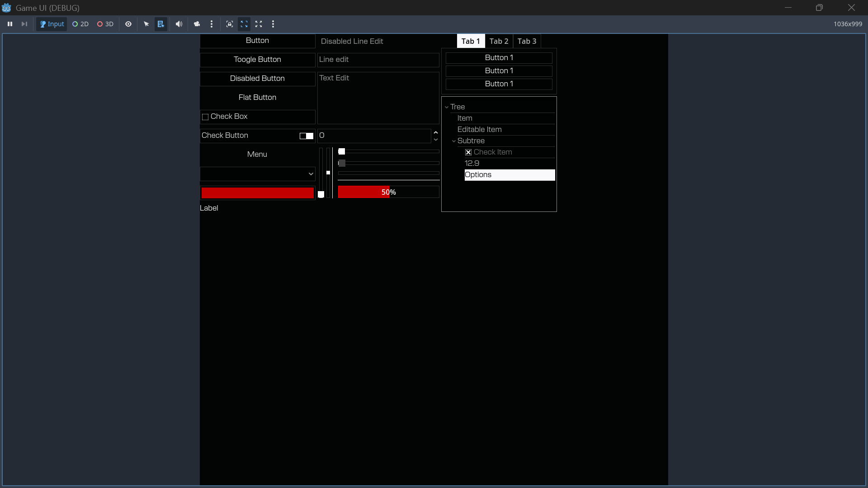868x488 pixels.
Task: Click the top horizontal slider handle
Action: (342, 151)
